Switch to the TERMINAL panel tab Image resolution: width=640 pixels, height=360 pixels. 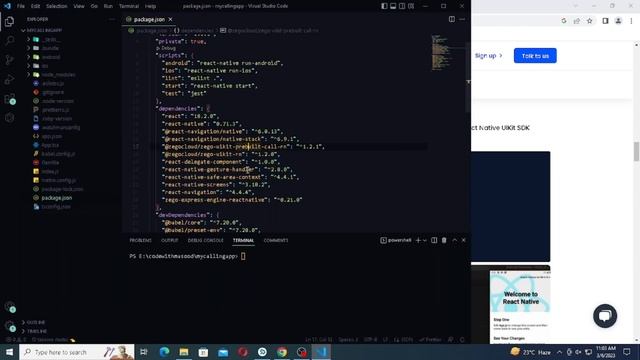tap(243, 240)
